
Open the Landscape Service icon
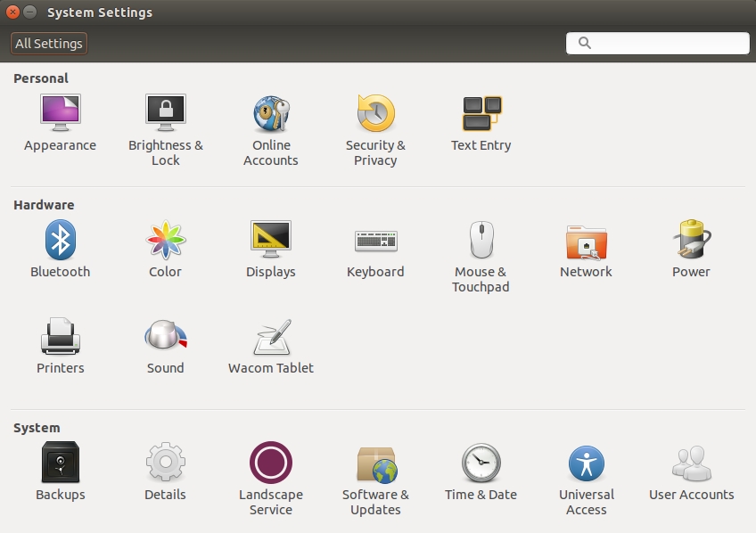(271, 463)
